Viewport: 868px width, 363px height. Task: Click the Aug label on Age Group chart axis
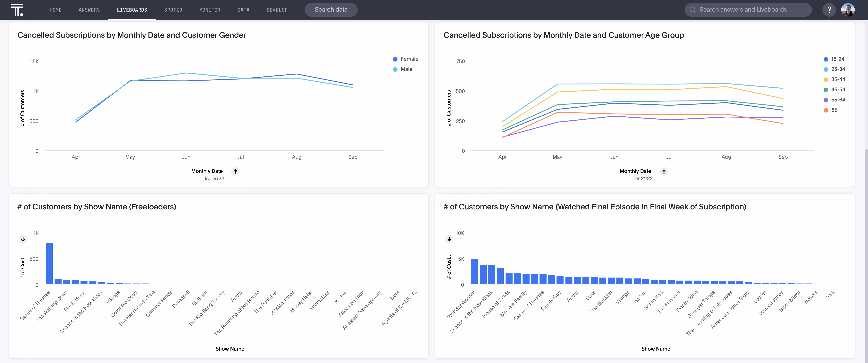pos(726,157)
